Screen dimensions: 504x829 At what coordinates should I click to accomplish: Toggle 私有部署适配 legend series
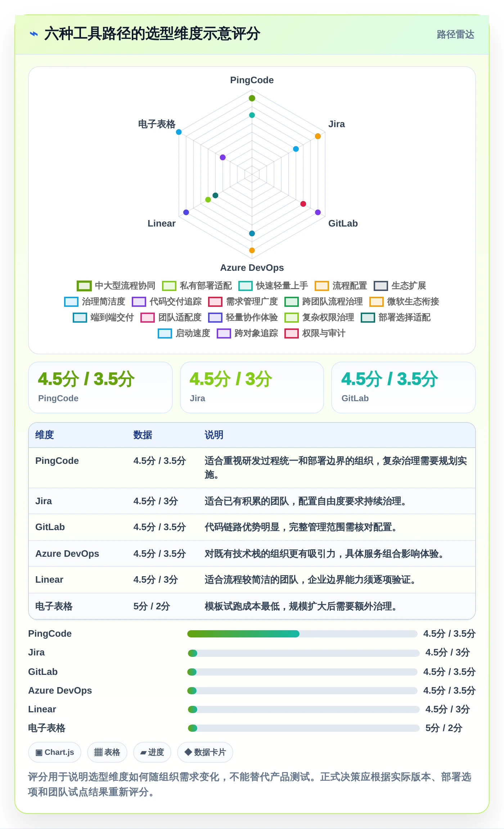coord(197,286)
